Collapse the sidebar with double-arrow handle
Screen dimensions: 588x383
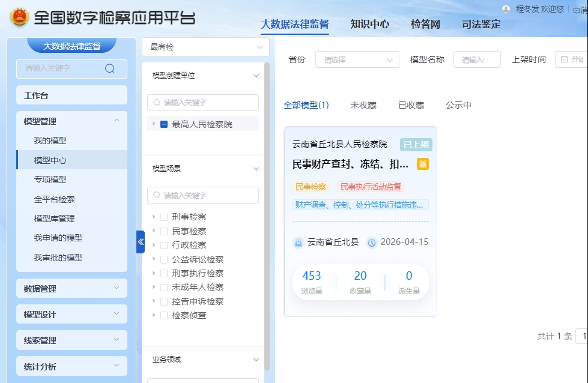(141, 242)
